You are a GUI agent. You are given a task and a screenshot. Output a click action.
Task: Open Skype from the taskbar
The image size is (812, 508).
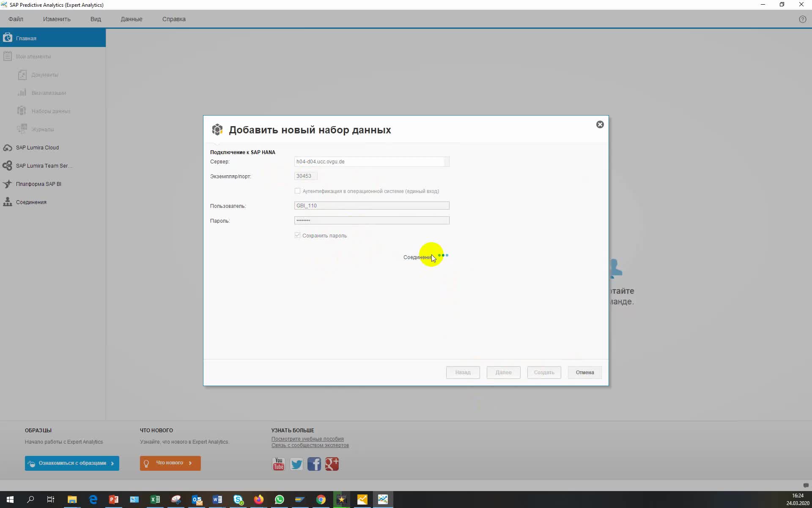tap(238, 500)
